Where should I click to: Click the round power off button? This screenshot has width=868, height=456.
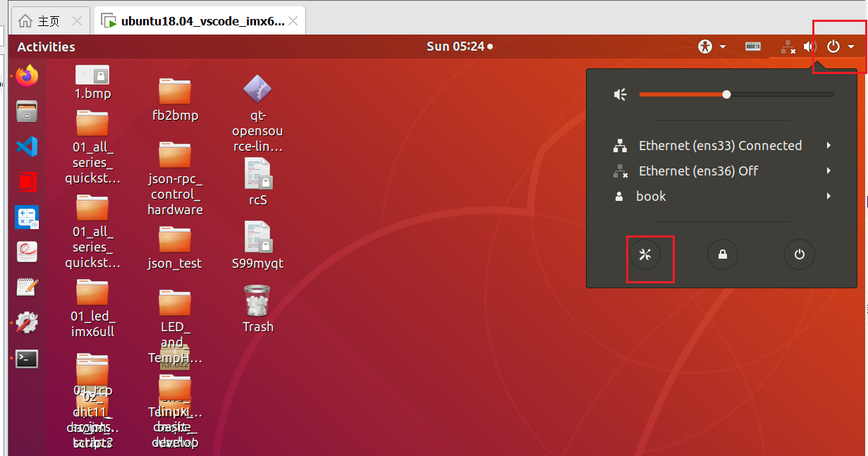pos(800,254)
